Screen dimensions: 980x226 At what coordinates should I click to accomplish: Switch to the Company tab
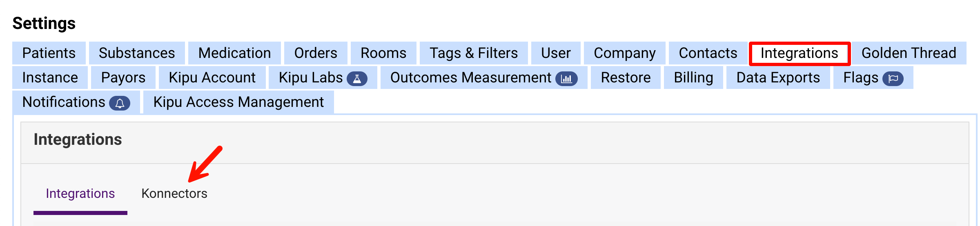point(624,53)
